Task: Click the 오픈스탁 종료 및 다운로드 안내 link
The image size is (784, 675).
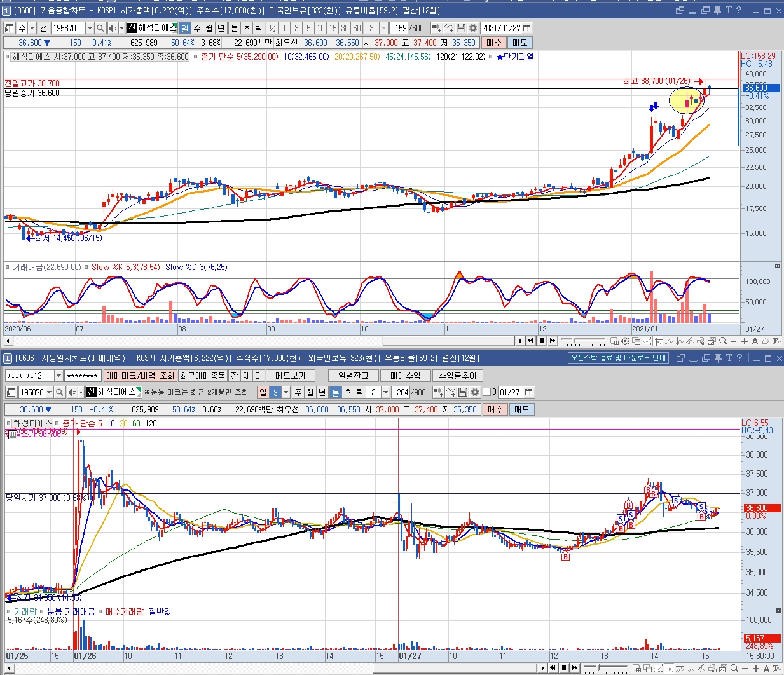Action: pos(618,358)
